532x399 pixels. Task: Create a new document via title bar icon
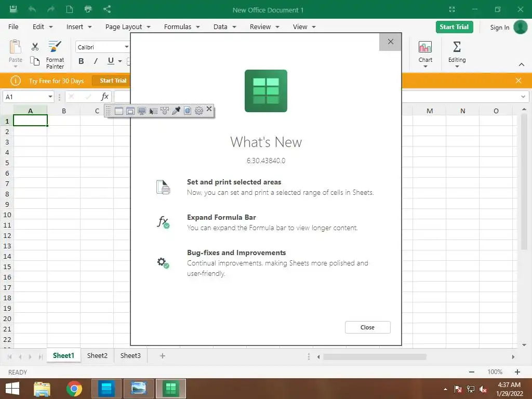(x=70, y=9)
